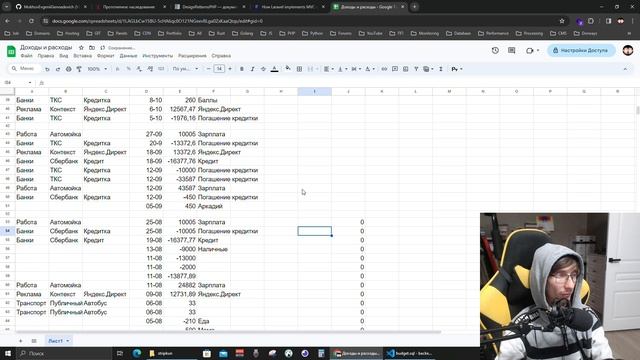Open the Справка menu

point(221,56)
